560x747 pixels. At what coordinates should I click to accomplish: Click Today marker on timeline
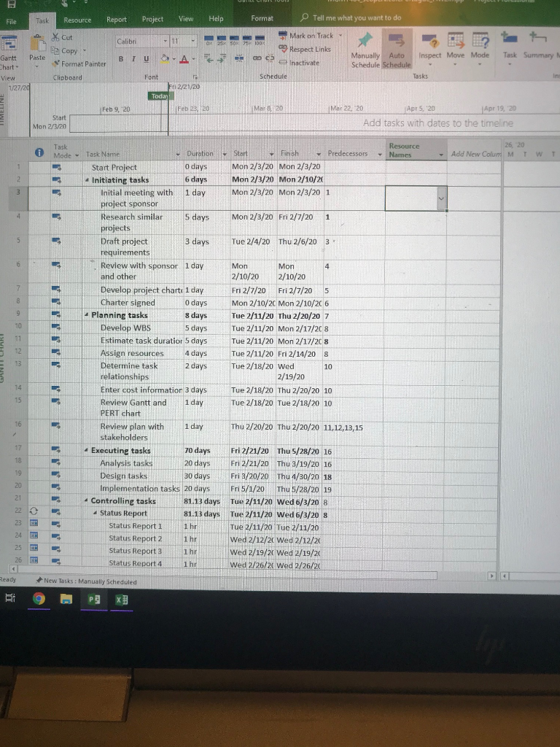(x=160, y=96)
